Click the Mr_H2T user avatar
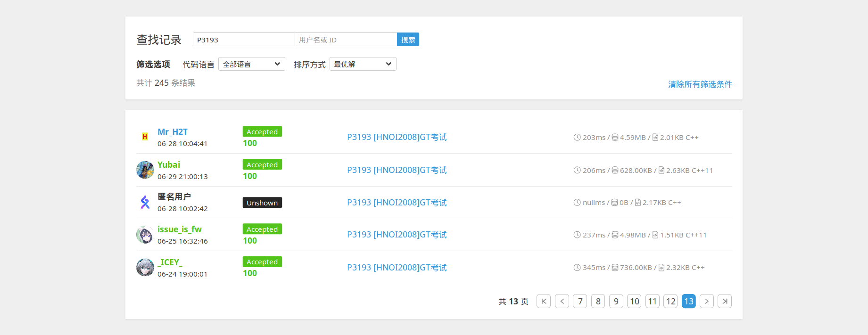Screen dimensions: 868x335 [x=145, y=137]
